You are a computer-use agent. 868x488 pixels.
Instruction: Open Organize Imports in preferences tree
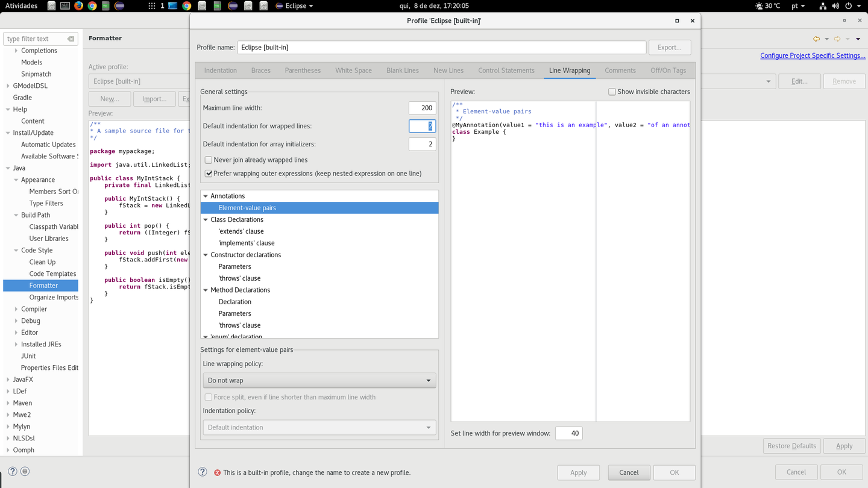click(54, 297)
